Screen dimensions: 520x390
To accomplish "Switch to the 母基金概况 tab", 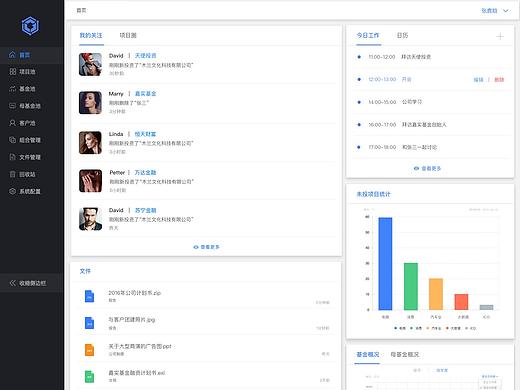I will pos(405,354).
